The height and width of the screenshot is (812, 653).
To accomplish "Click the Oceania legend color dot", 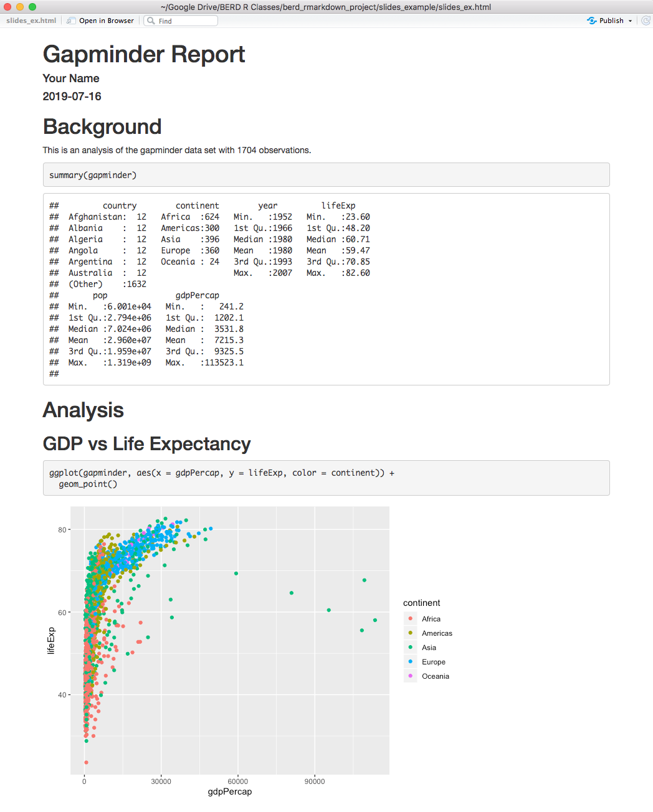I will tap(410, 676).
